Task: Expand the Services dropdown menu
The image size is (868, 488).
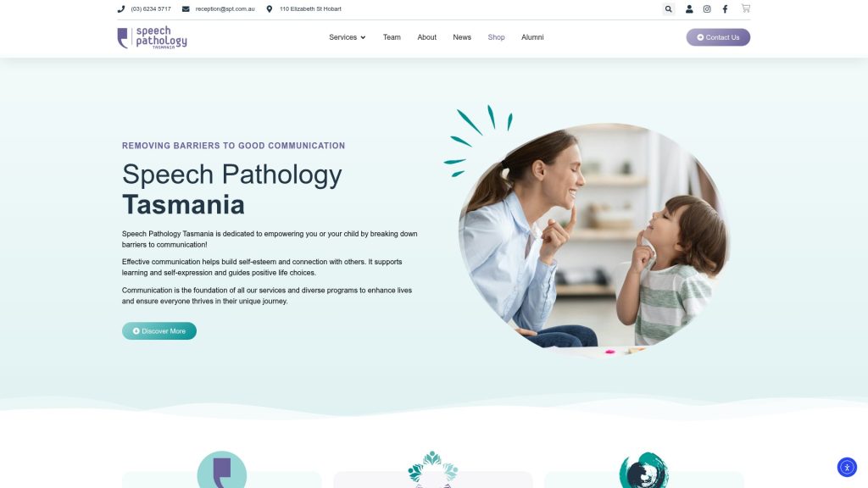Action: 347,37
